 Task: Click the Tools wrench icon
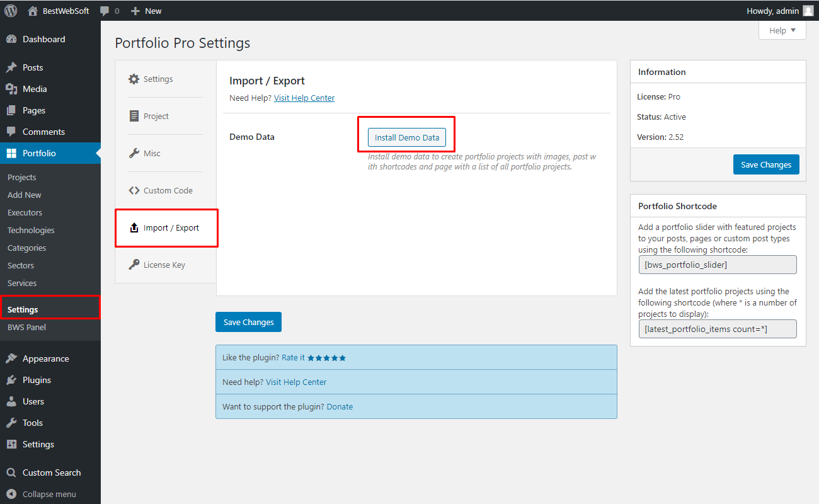[11, 423]
